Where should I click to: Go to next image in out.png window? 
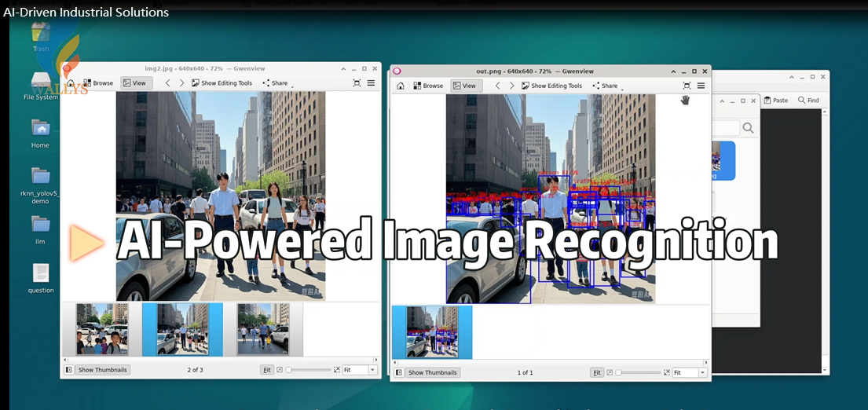(511, 86)
